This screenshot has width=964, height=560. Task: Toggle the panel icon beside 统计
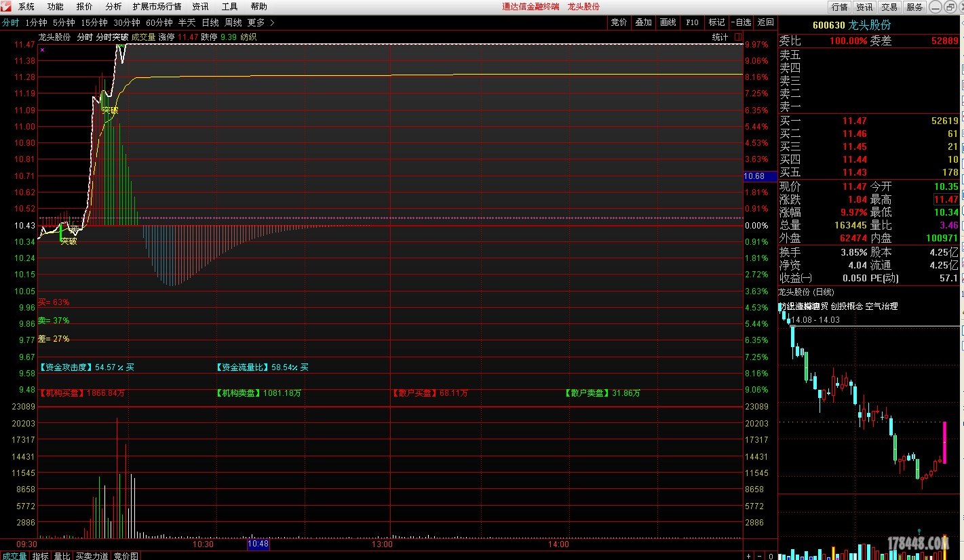pyautogui.click(x=737, y=37)
